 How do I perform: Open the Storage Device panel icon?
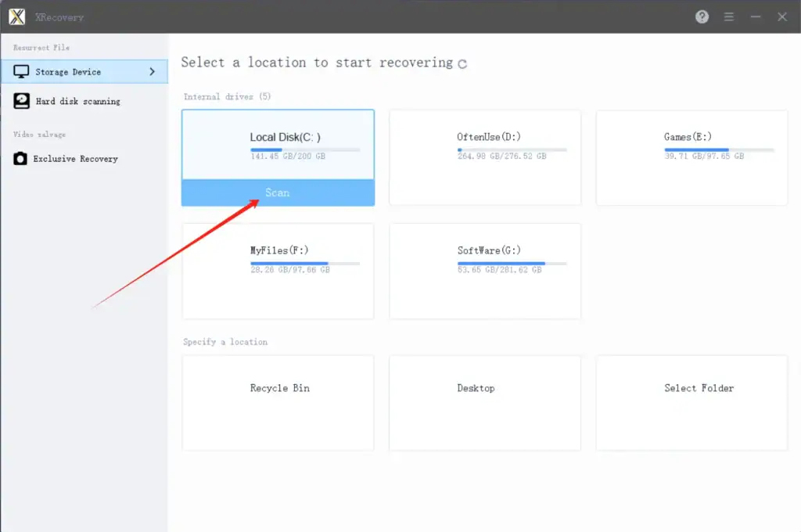[x=22, y=71]
